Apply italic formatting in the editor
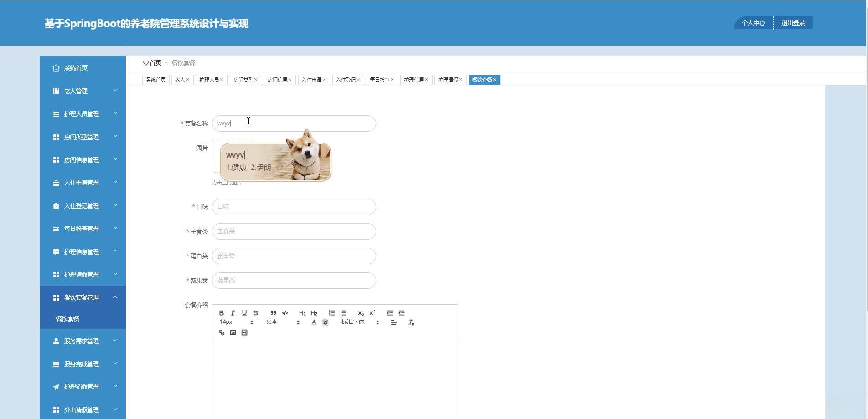Viewport: 868px width, 419px height. click(233, 313)
